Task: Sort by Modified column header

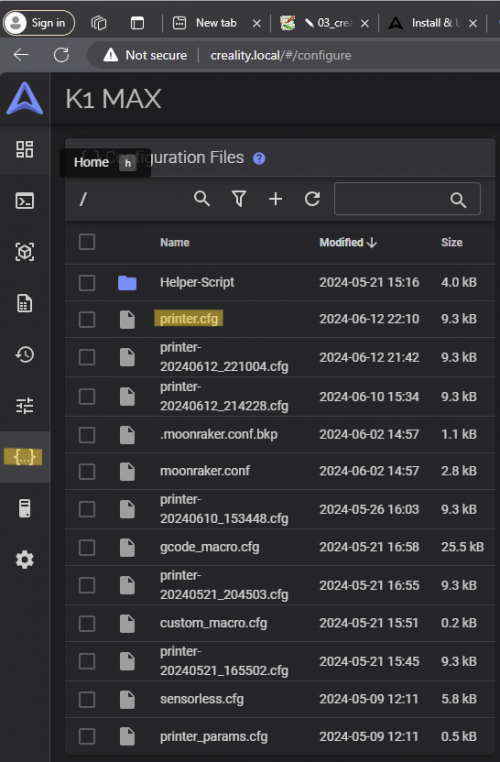Action: coord(348,242)
